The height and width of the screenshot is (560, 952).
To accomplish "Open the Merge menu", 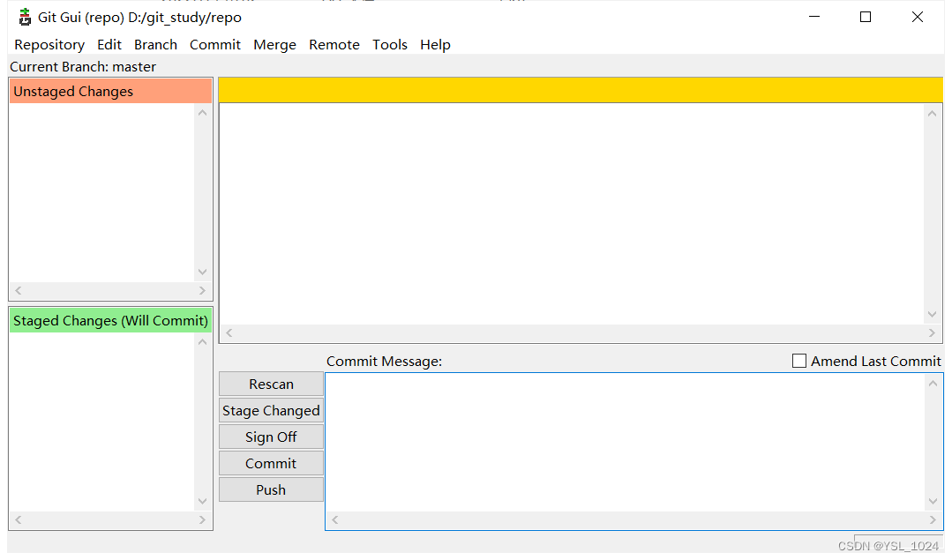I will (x=274, y=45).
